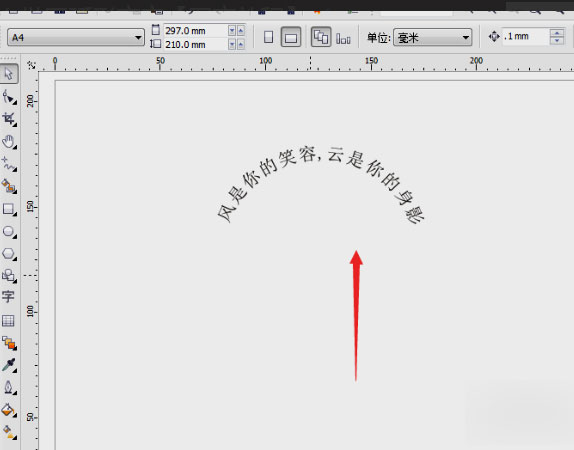Decrease the nudge offset value
The image size is (574, 450).
click(557, 41)
